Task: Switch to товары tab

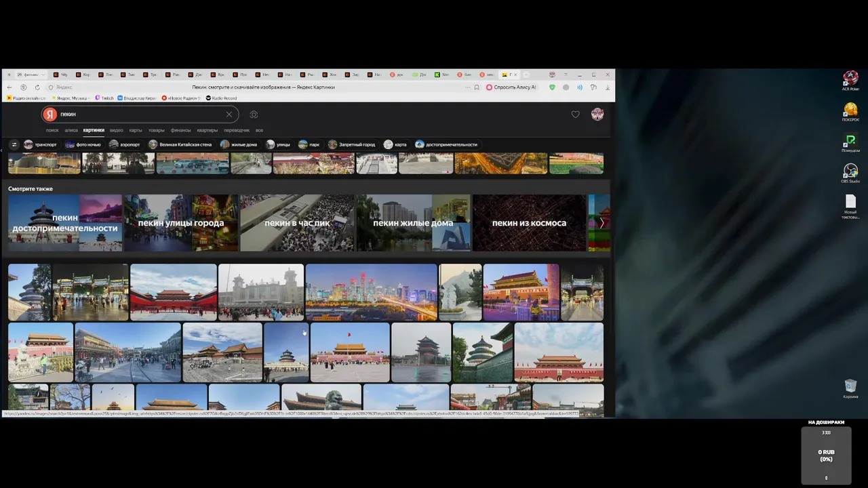Action: point(157,130)
